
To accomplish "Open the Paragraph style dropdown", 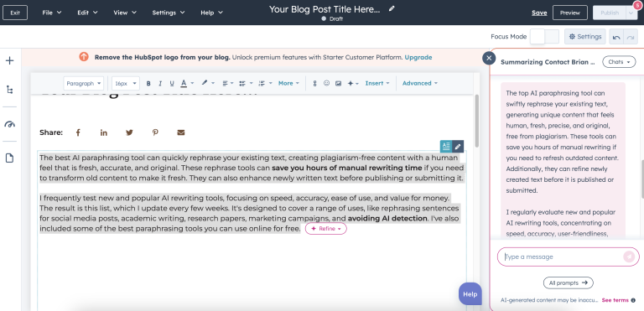I will tap(83, 83).
